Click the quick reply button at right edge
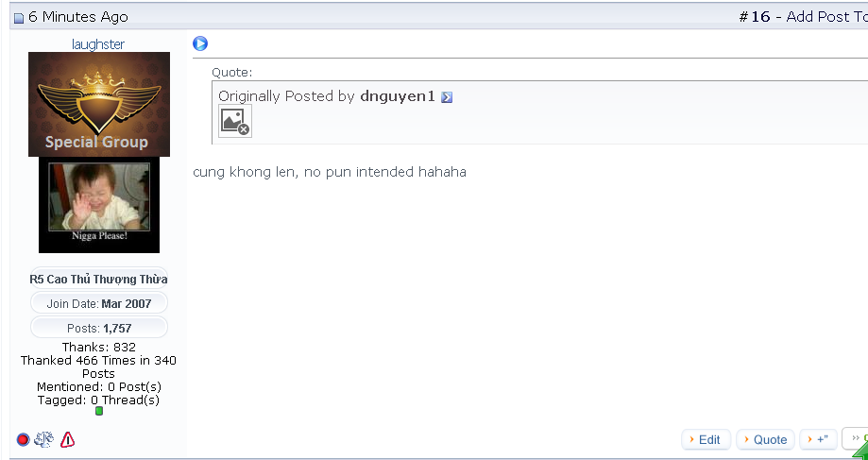Screen dimensions: 868x460 click(856, 439)
